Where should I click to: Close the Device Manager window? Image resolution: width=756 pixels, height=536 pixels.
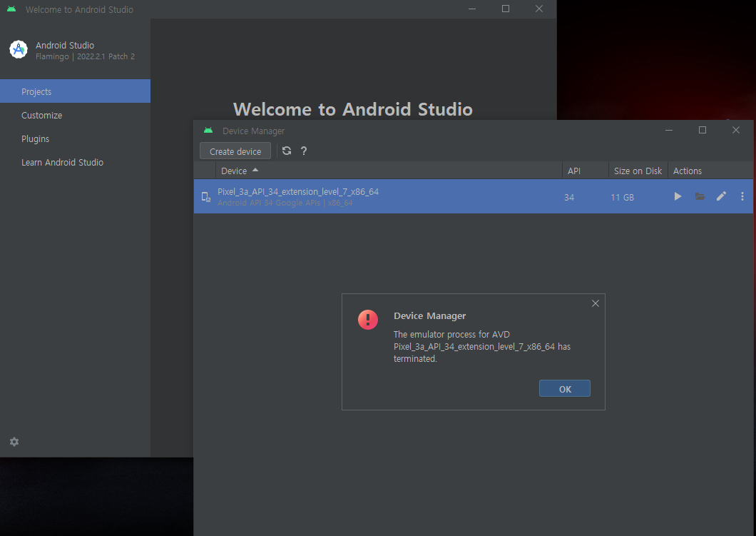point(736,131)
